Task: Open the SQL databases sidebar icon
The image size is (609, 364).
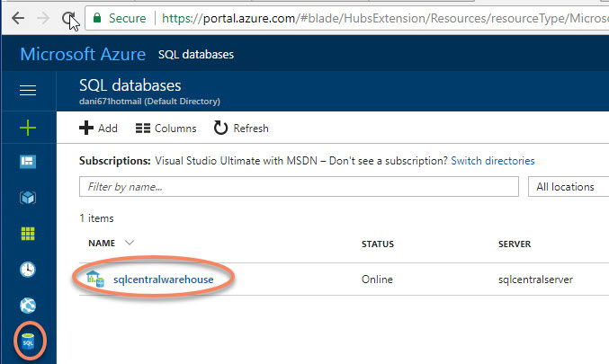Action: [28, 342]
